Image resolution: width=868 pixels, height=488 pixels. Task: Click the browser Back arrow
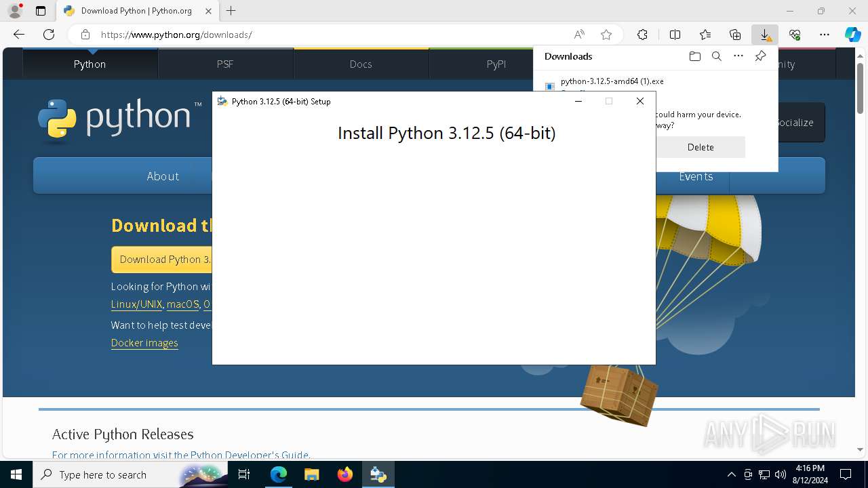(19, 35)
